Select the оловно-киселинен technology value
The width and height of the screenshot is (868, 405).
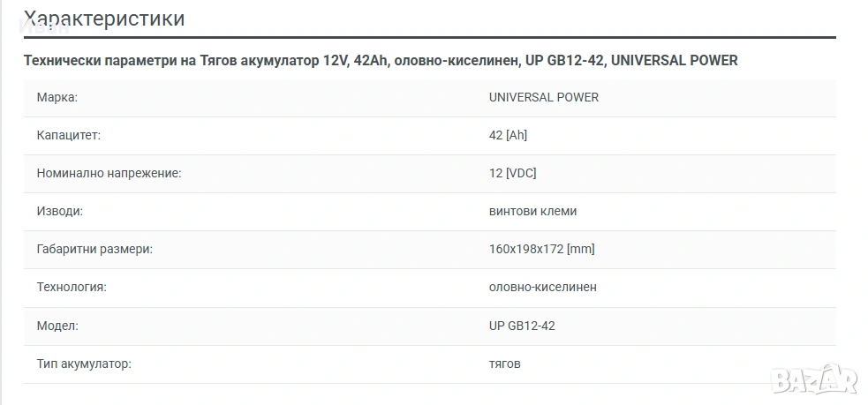542,287
